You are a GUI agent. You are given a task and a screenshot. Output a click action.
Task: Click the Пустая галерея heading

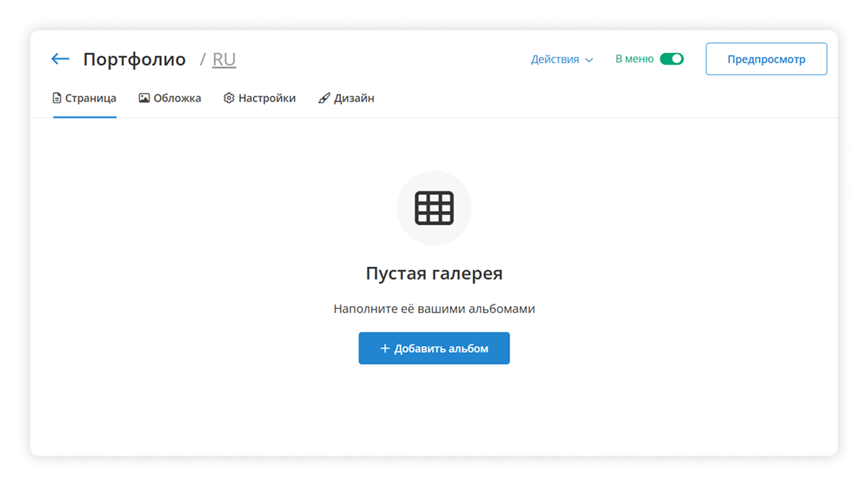click(x=434, y=273)
